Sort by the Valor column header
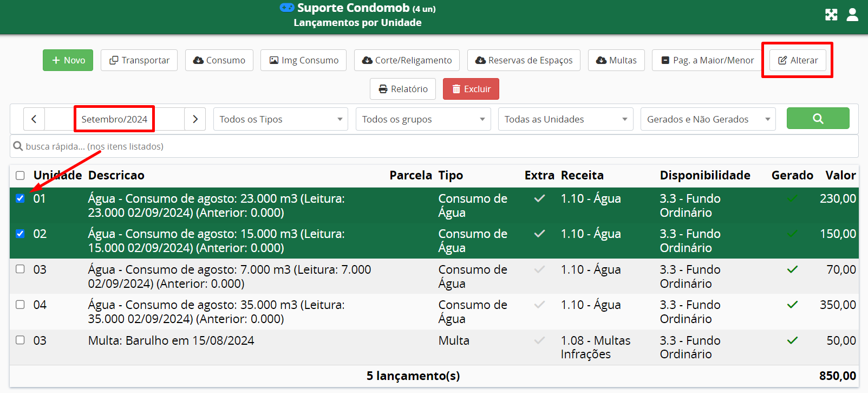868x393 pixels. click(x=840, y=175)
